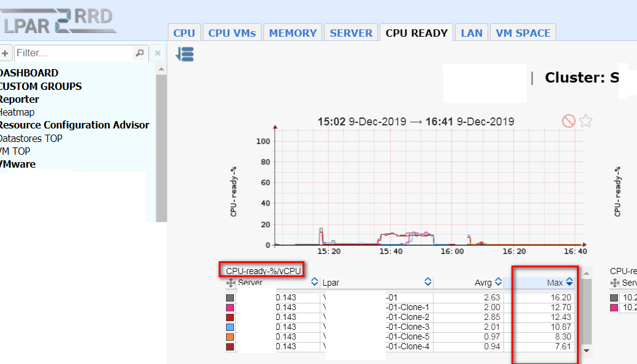Viewport: 637px width, 364px height.
Task: Click the plus icon beside the filter field
Action: tap(6, 53)
